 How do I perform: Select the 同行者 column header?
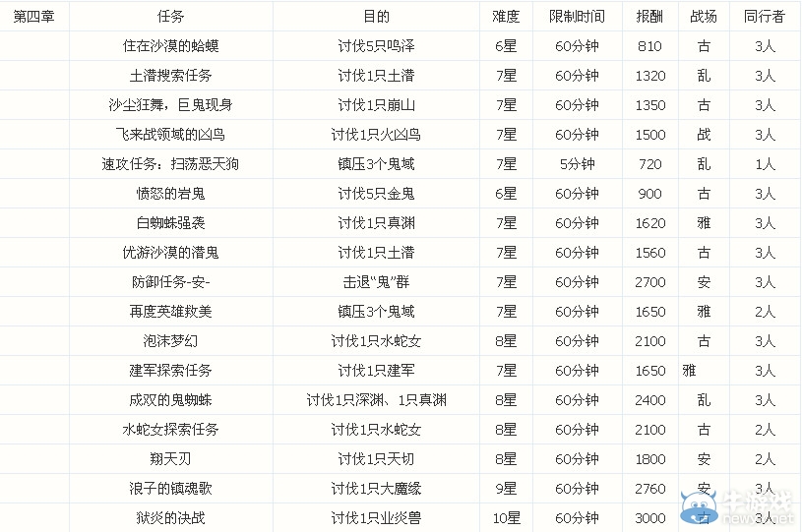[x=765, y=17]
